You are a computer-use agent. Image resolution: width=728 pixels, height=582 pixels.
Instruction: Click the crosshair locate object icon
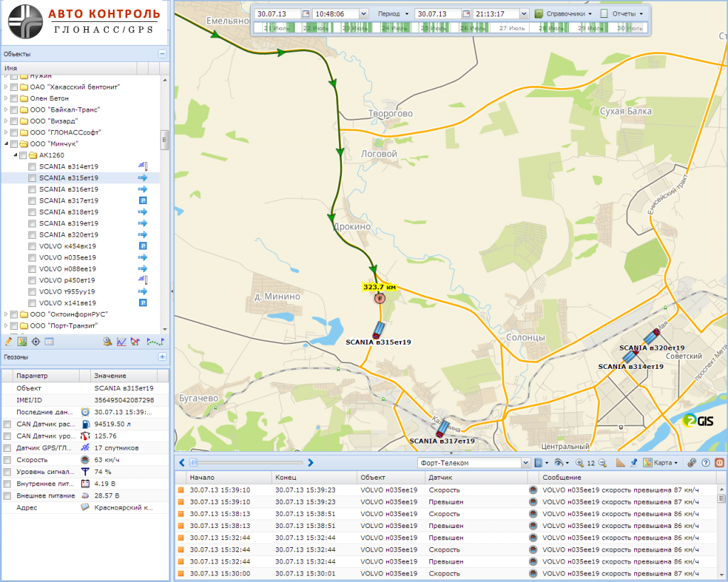point(36,342)
